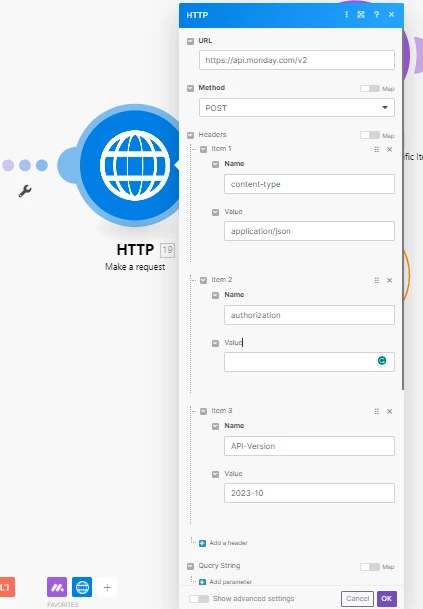This screenshot has width=423, height=609.
Task: Remove header Item 3 with X icon
Action: pos(390,411)
